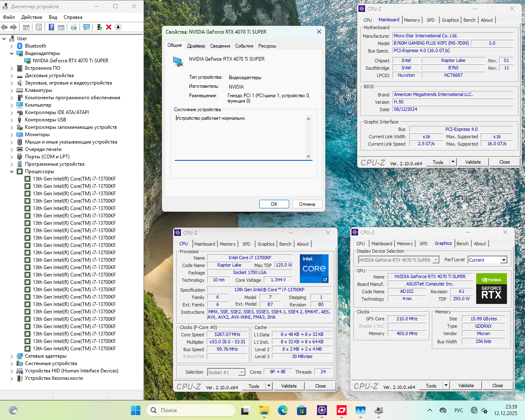Viewport: 525px width, 420px height.
Task: Click Validate in the Graphics CPU-Z window
Action: tap(466, 386)
